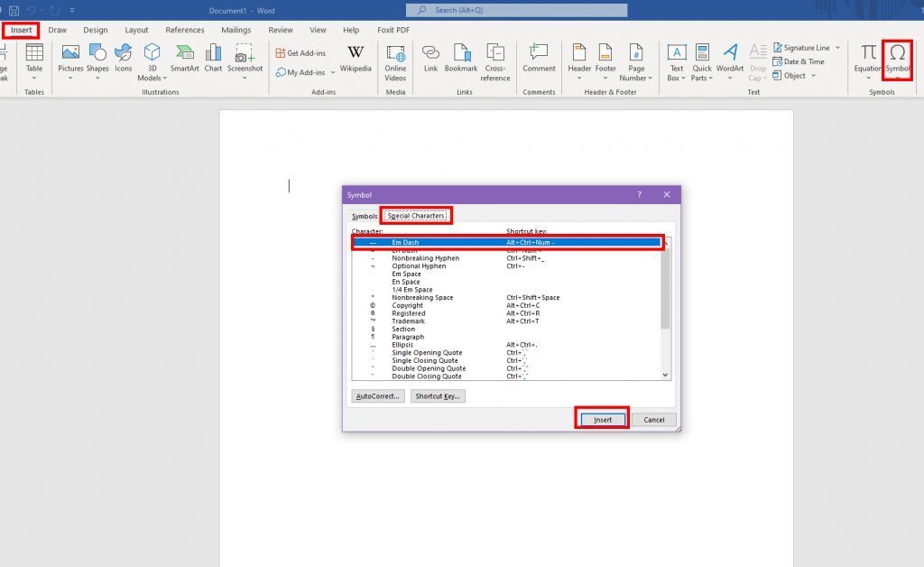Open the Signature Line dropdown arrow
The image size is (924, 567).
coord(837,48)
